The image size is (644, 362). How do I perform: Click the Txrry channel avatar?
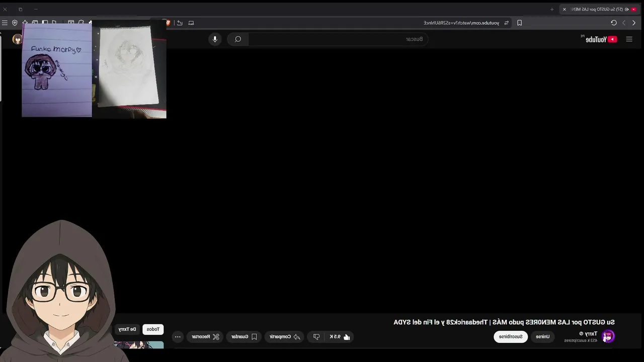pos(608,336)
